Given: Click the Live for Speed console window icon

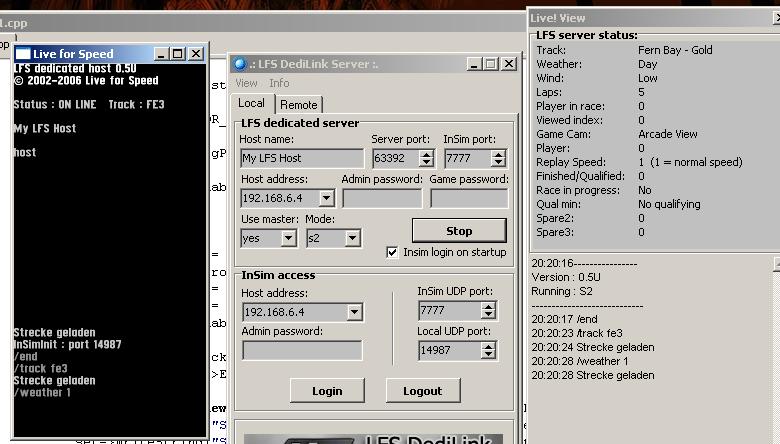Looking at the screenshot, I should (x=23, y=53).
